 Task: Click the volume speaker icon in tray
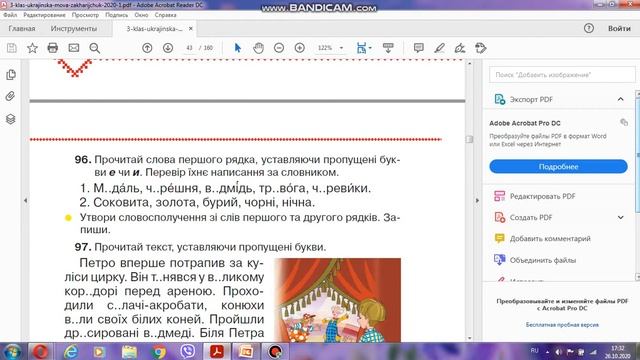[558, 352]
